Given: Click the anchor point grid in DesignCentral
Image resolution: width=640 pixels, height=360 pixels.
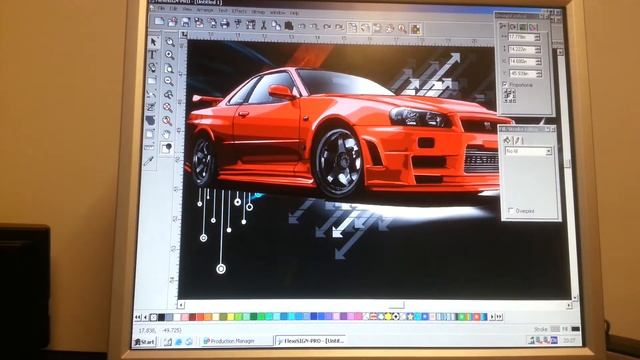Looking at the screenshot, I should click(x=509, y=96).
